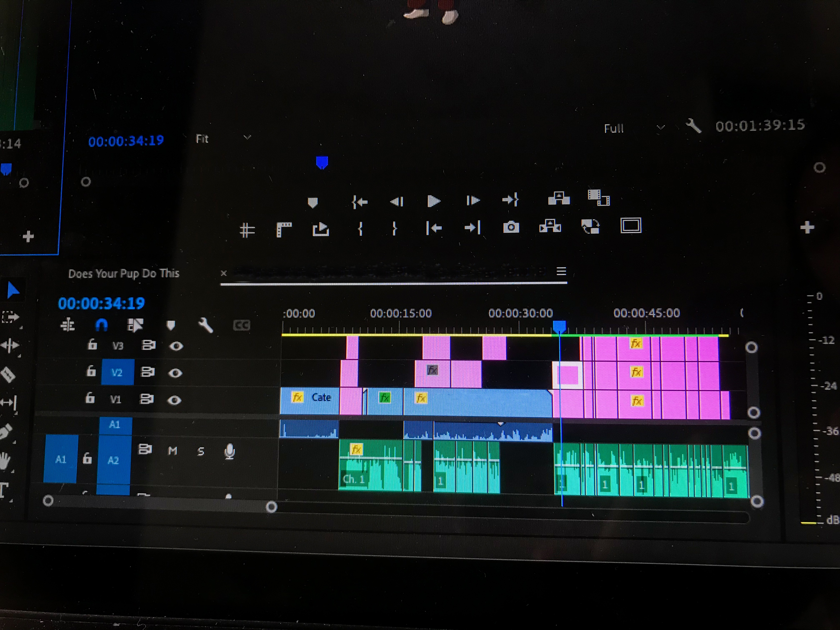The image size is (840, 630).
Task: Open Timeline Display Settings wrench
Action: click(x=205, y=326)
